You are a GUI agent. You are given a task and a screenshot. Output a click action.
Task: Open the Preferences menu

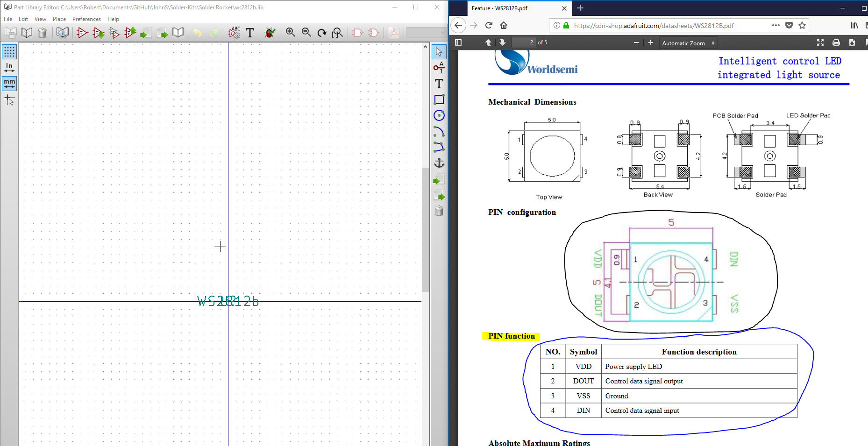86,19
